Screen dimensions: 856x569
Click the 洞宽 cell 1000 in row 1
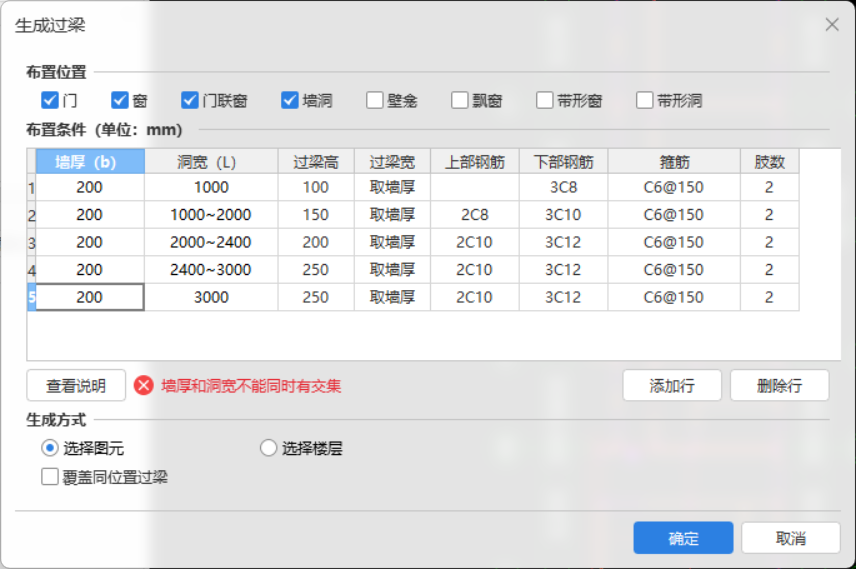pos(211,187)
